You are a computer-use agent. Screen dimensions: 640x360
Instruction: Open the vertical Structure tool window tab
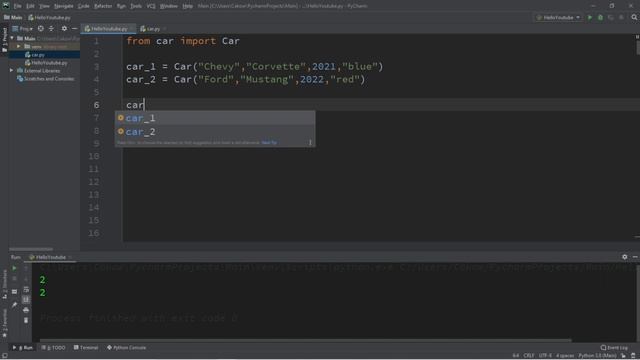click(4, 284)
